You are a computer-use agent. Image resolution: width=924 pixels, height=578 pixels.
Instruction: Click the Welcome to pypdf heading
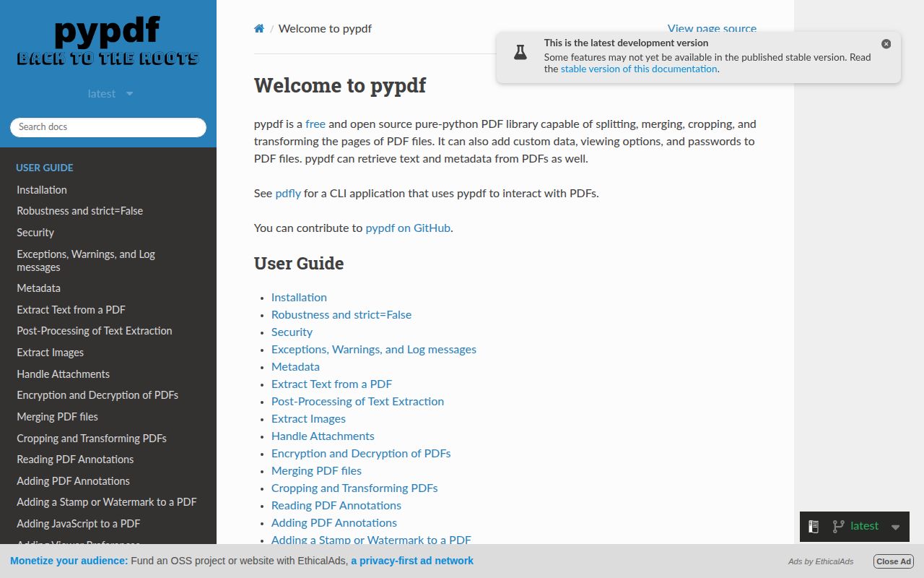coord(340,86)
